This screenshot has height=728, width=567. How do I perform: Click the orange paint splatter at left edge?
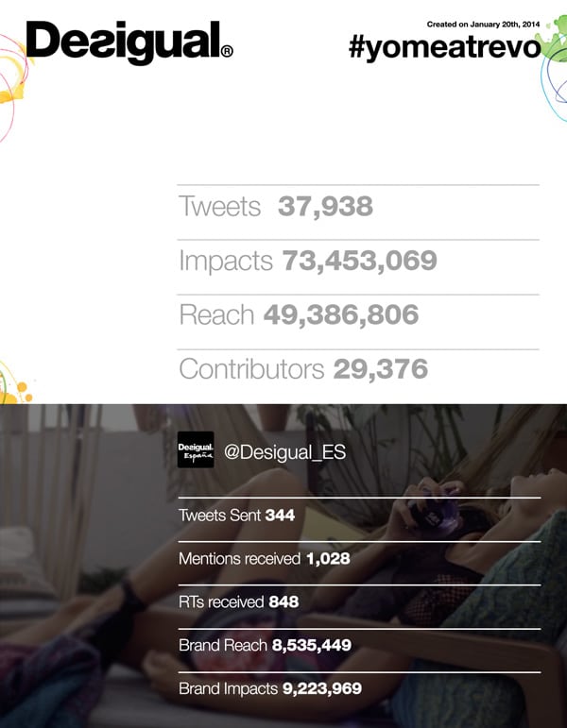[15, 388]
